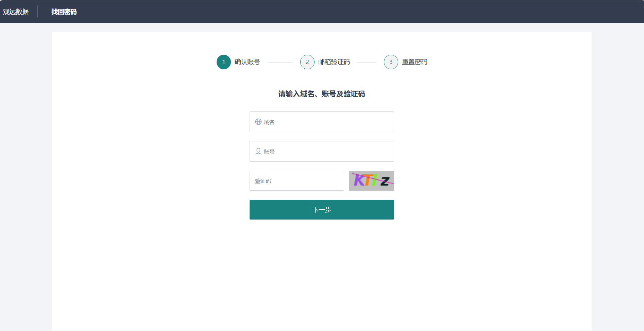644x331 pixels.
Task: Click blank white panel below 下一步 button
Action: [322, 272]
